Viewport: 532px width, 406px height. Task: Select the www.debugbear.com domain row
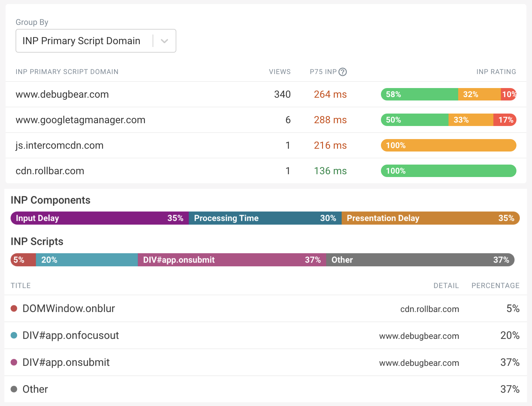pyautogui.click(x=266, y=94)
